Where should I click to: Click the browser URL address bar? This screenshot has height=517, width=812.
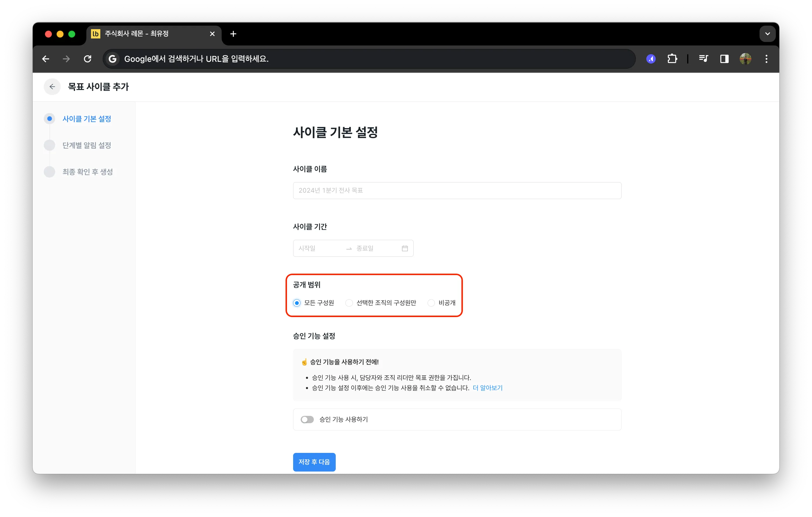369,59
